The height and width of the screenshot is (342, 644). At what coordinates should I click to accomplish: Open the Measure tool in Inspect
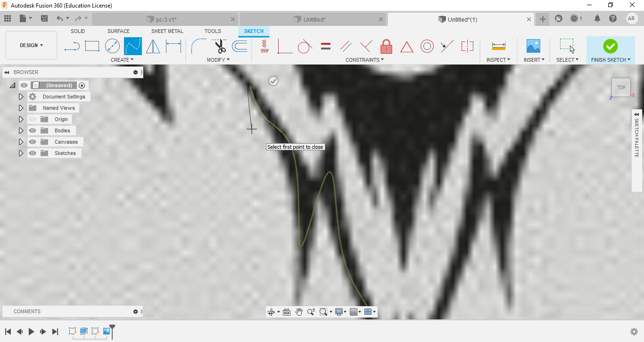coord(498,46)
